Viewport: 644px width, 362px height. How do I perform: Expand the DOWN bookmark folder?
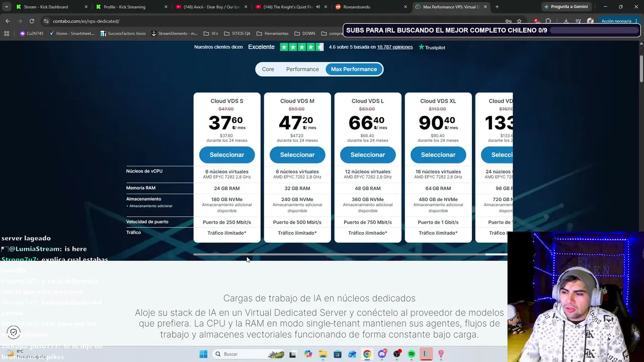coord(305,34)
